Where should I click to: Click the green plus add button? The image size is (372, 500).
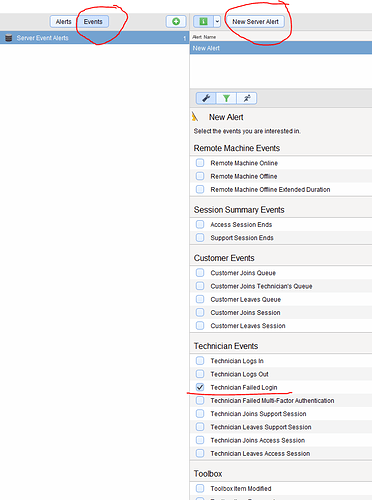[x=176, y=22]
